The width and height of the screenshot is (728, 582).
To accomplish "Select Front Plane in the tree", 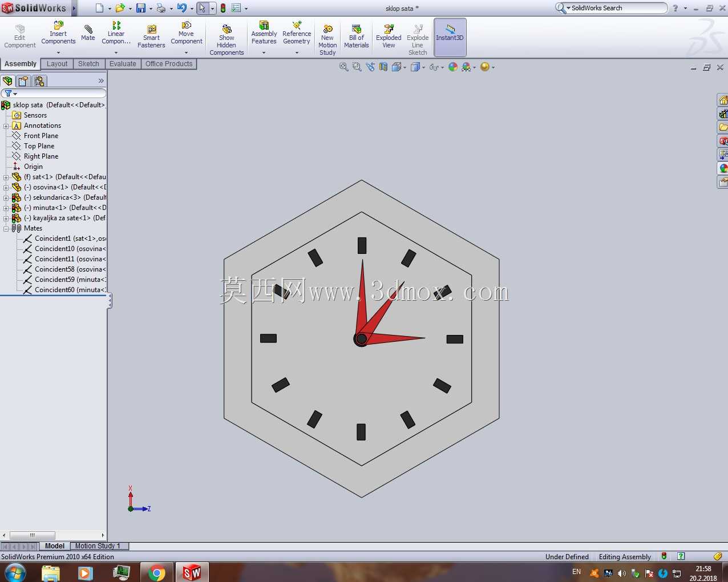I will coord(41,136).
